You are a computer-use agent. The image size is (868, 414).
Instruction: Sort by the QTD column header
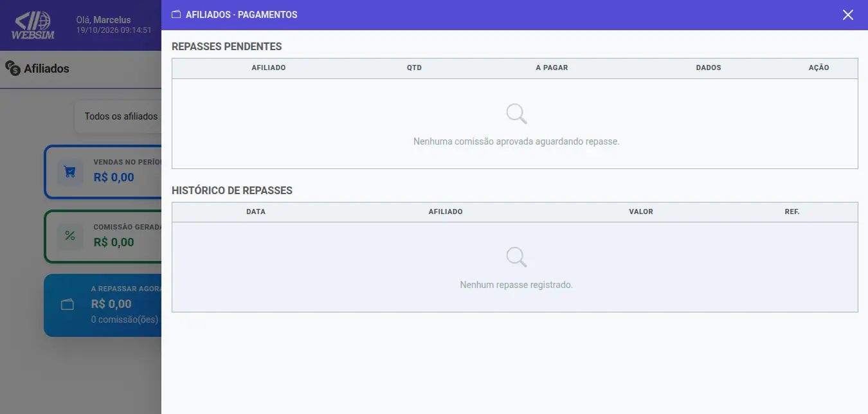pos(414,67)
